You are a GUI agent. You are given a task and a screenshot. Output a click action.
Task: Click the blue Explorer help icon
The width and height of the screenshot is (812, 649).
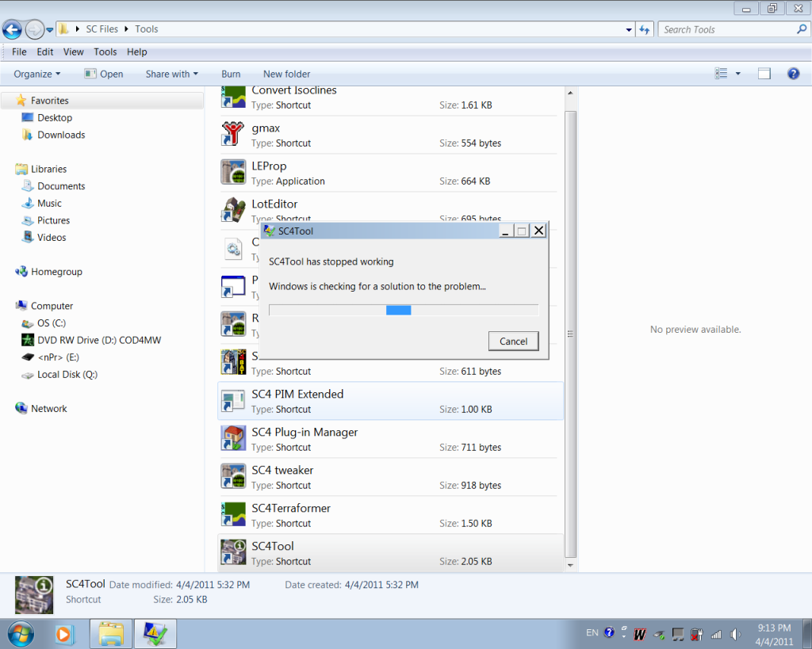793,74
